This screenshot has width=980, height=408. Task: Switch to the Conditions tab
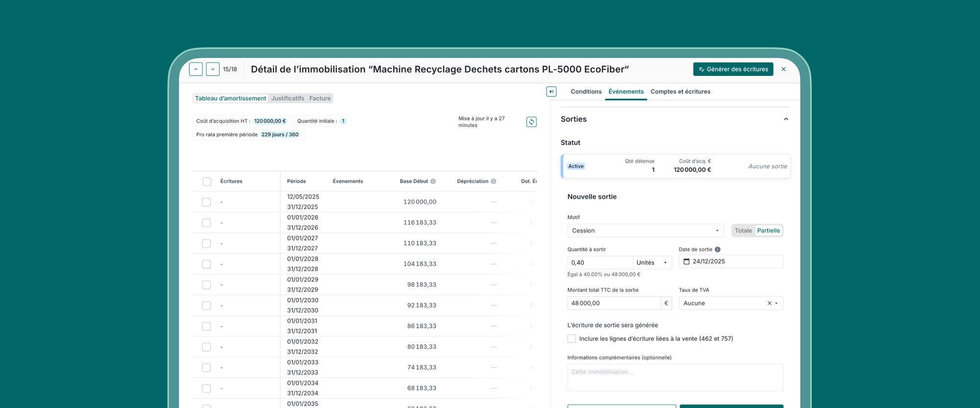pos(586,92)
